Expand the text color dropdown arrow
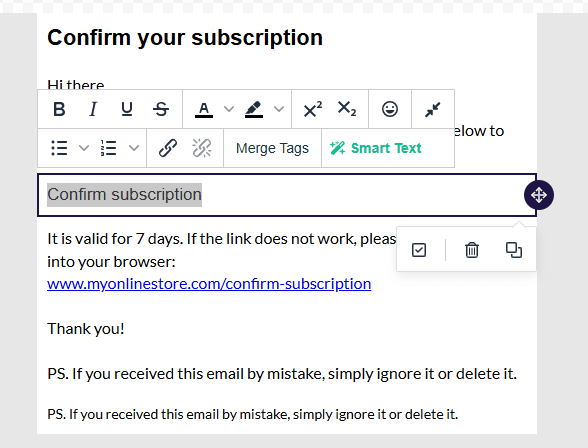This screenshot has width=588, height=448. [x=229, y=109]
